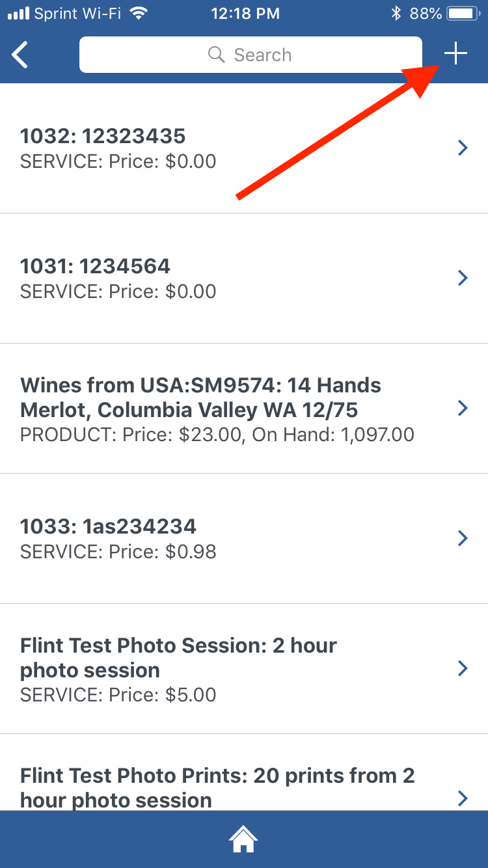The image size is (488, 868).
Task: Tap the Bluetooth status icon
Action: [x=396, y=13]
